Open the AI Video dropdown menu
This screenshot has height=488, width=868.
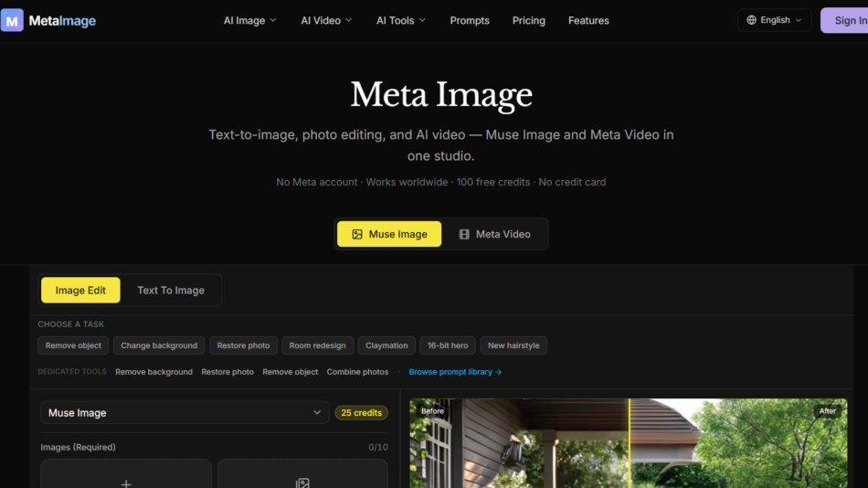(x=326, y=20)
